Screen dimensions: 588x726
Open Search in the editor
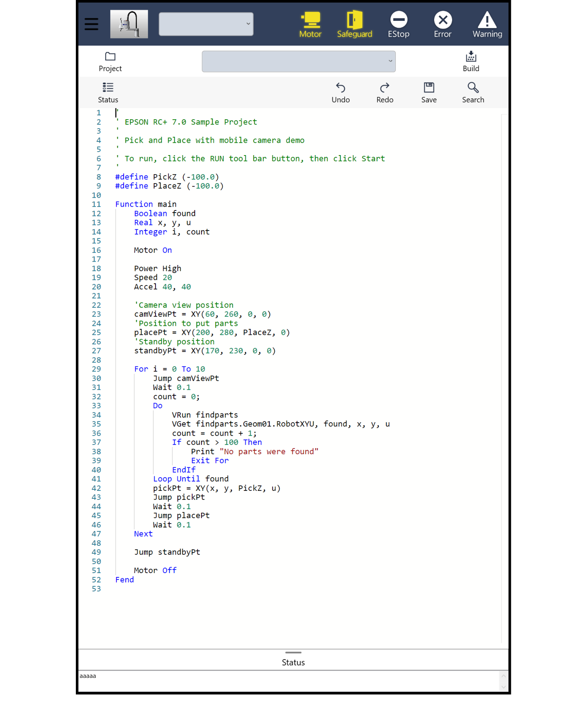click(x=473, y=93)
